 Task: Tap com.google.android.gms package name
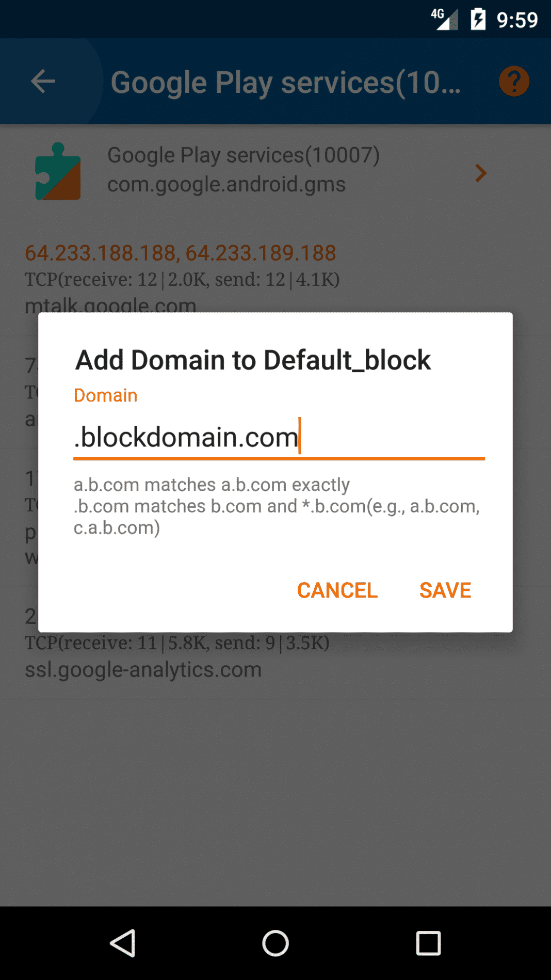(x=226, y=184)
